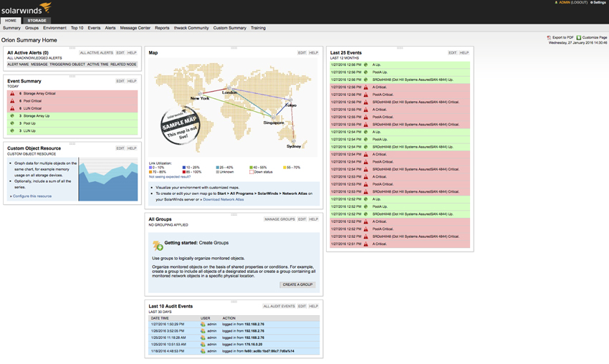Click the Customize Page icon
The image size is (609, 364).
click(x=578, y=38)
